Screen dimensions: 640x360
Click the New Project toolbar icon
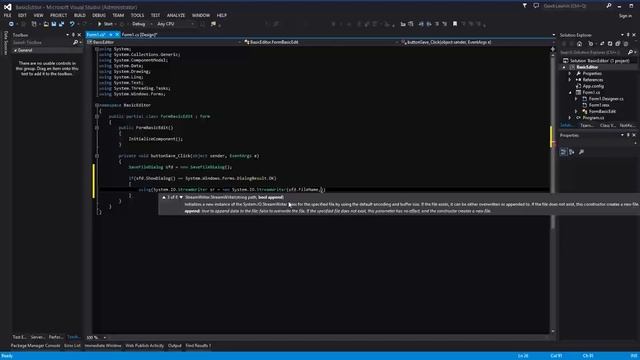tap(34, 24)
